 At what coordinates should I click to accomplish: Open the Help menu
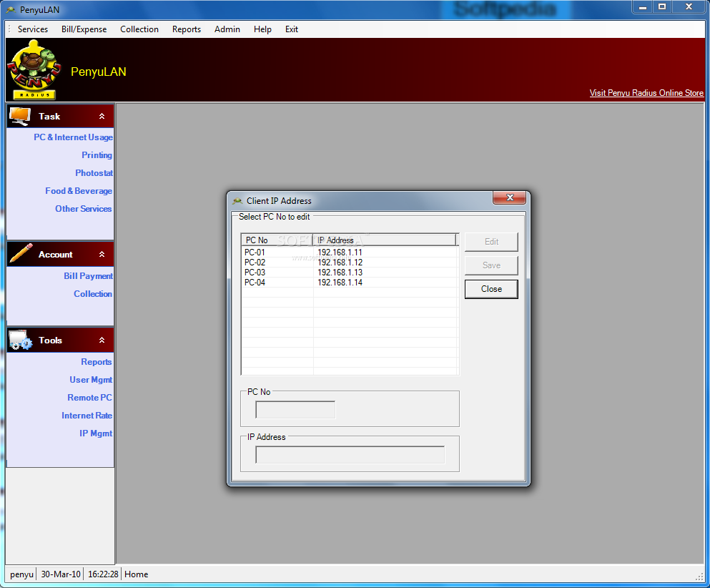tap(262, 29)
